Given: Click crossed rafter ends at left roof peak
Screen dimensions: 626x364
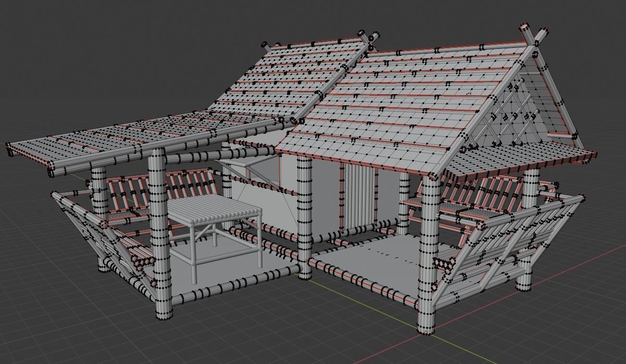Looking at the screenshot, I should 368,38.
